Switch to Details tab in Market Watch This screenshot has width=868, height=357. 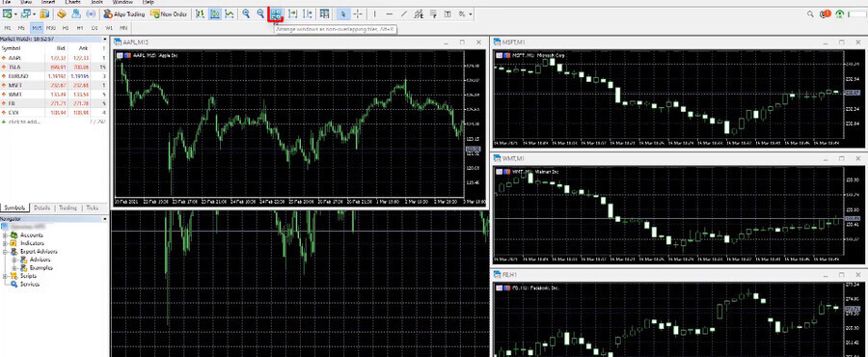41,207
